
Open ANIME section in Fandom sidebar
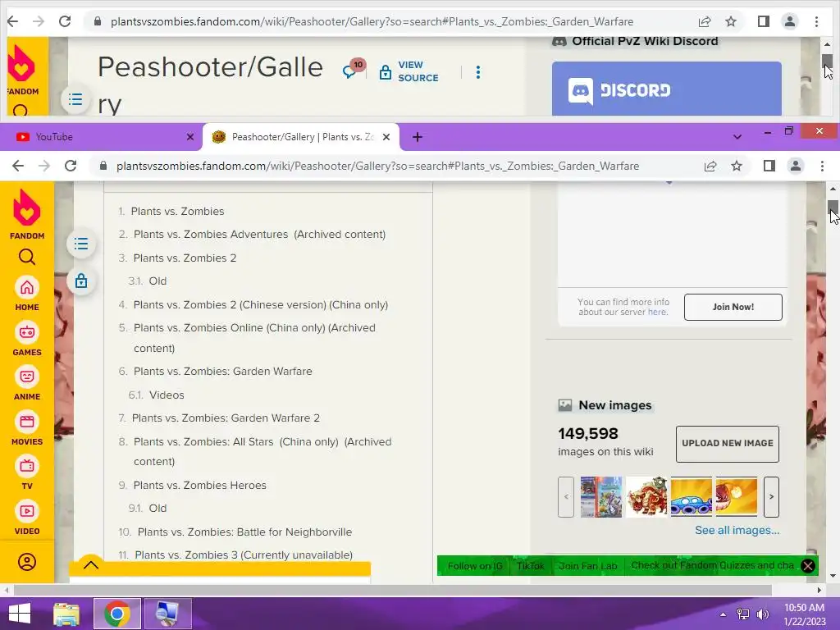27,383
